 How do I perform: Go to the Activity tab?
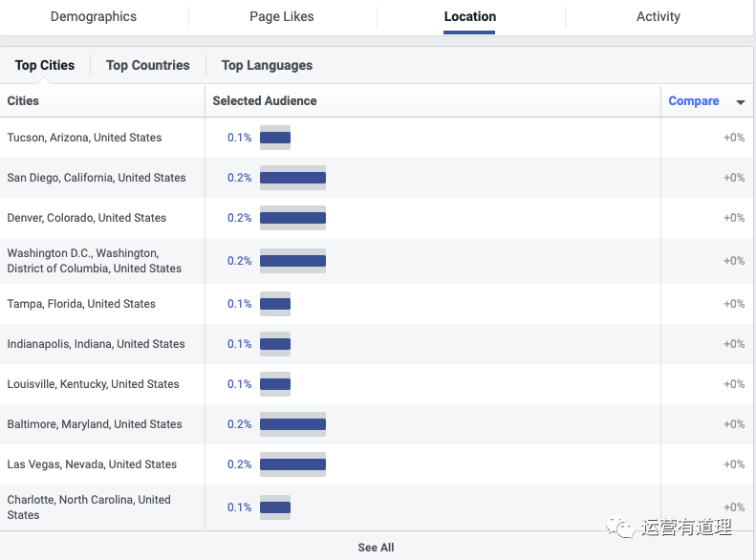[658, 17]
